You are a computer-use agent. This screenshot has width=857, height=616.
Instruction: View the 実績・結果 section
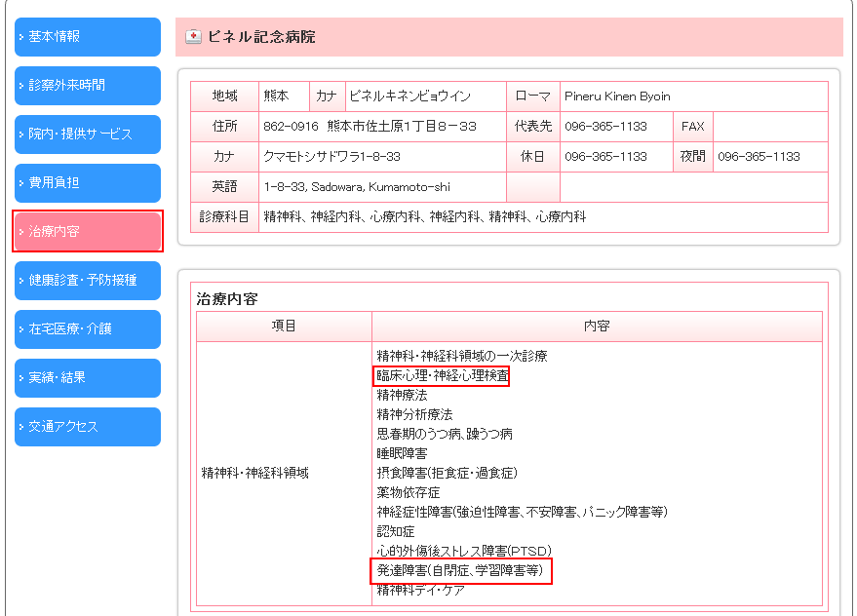(x=88, y=377)
